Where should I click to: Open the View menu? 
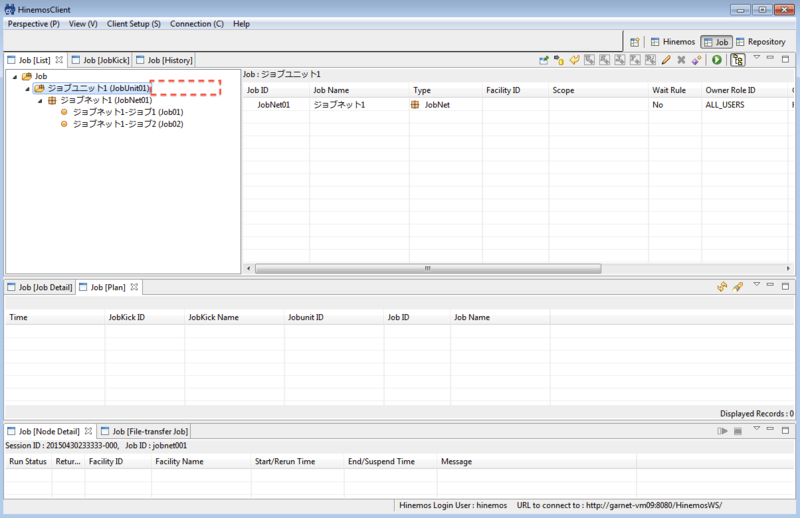coord(83,24)
